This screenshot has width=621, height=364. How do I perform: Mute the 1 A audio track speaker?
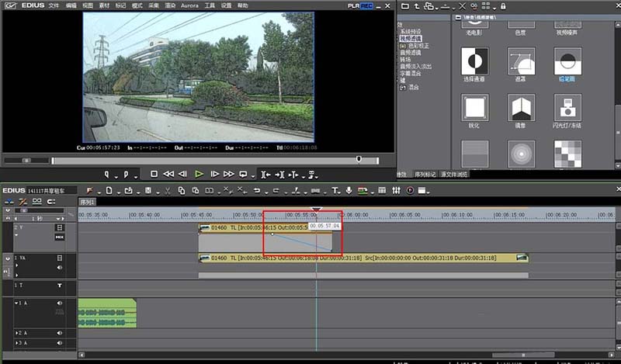pos(60,303)
